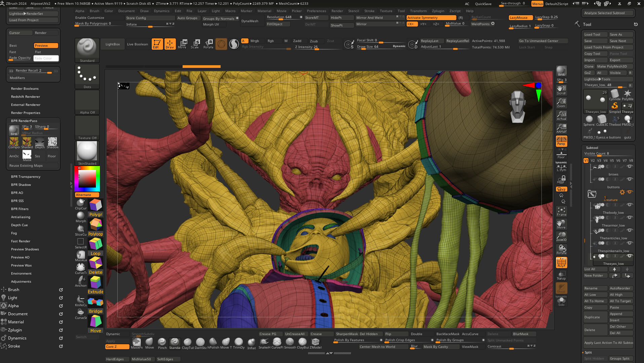Expand the Brush palette in left tray
The height and width of the screenshot is (363, 644).
13,289
